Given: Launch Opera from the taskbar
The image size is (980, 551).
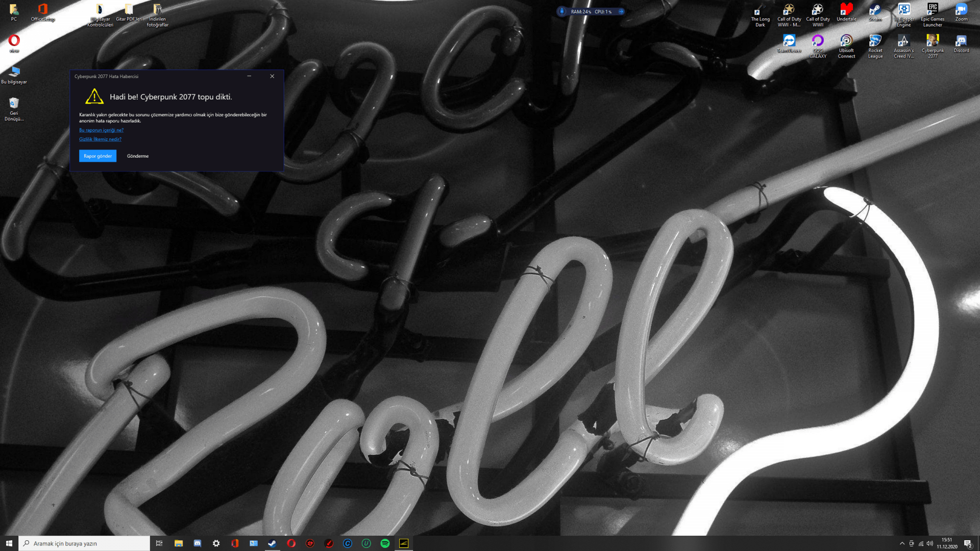Looking at the screenshot, I should coord(291,543).
